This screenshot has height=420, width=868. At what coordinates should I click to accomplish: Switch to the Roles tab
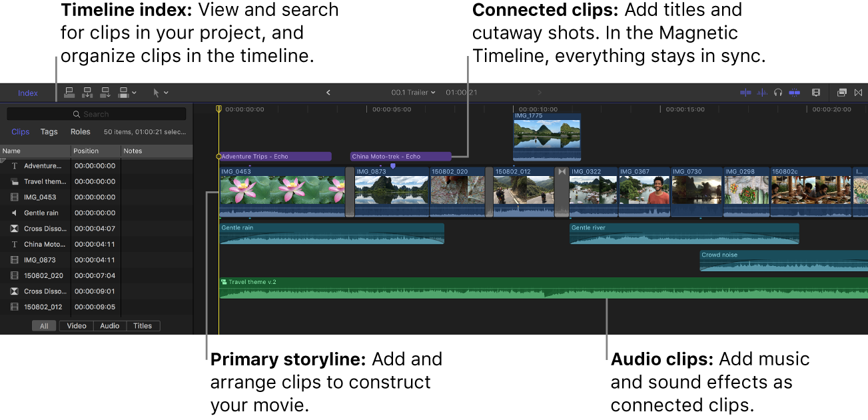80,131
